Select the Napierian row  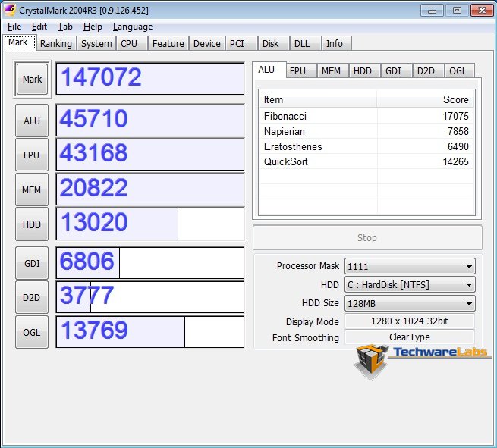pos(366,131)
